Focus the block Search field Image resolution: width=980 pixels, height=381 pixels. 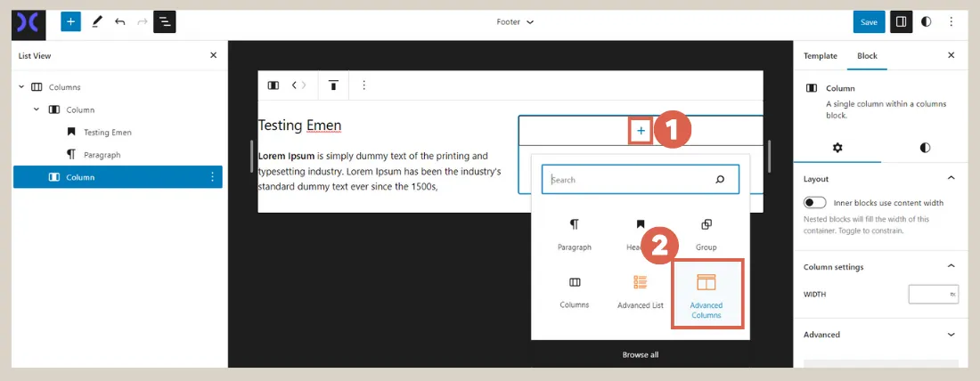tap(640, 180)
